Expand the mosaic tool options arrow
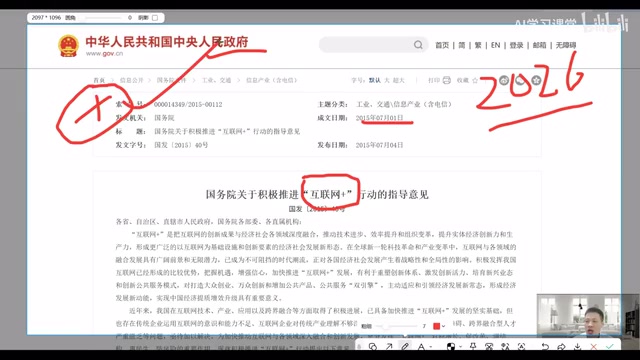The height and width of the screenshot is (360, 640). [460, 347]
